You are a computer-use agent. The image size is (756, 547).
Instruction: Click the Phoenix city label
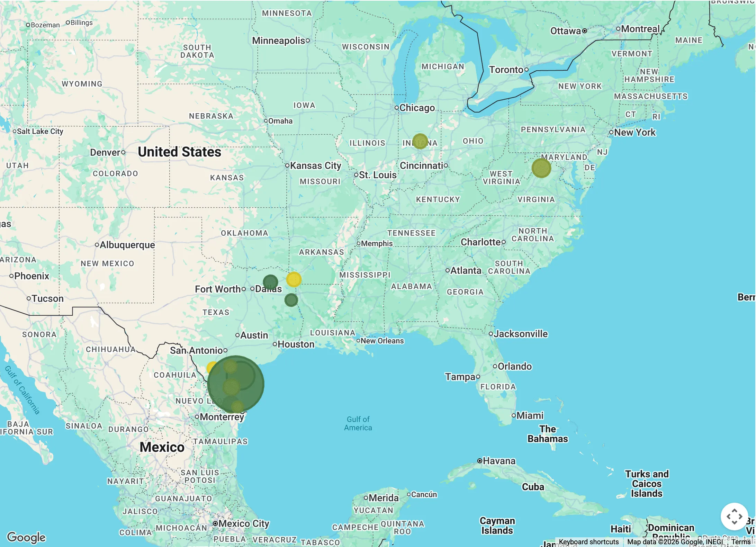point(32,276)
